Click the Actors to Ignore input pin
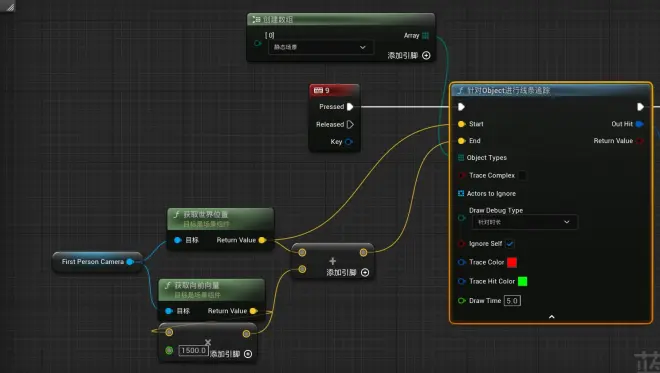Screen dimensions: 660x373 click(x=461, y=194)
